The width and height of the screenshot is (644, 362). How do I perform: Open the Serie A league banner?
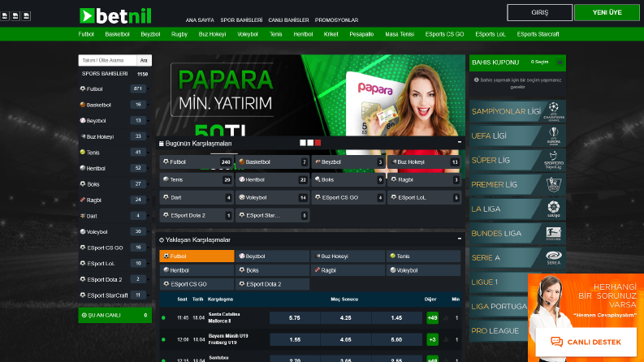tap(517, 258)
